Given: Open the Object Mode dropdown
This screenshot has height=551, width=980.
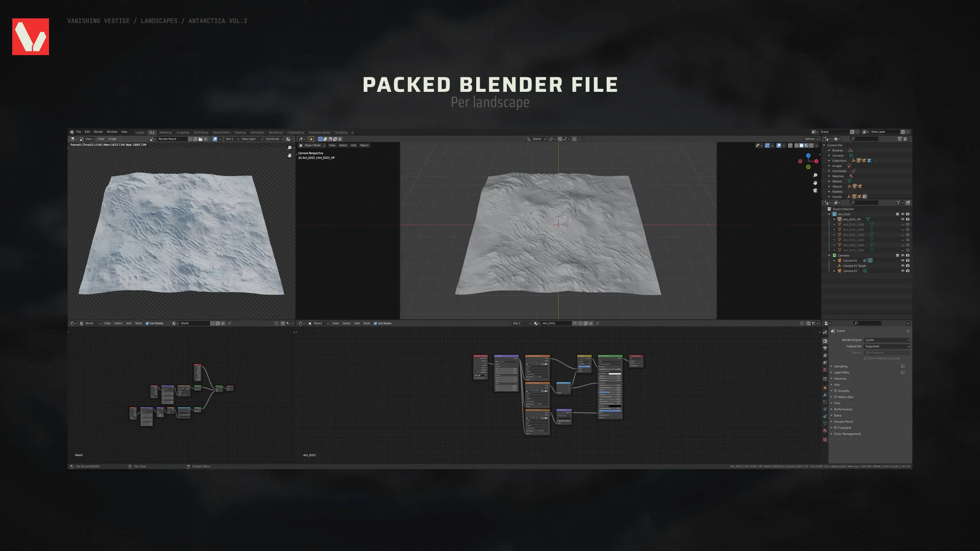Looking at the screenshot, I should [x=312, y=145].
